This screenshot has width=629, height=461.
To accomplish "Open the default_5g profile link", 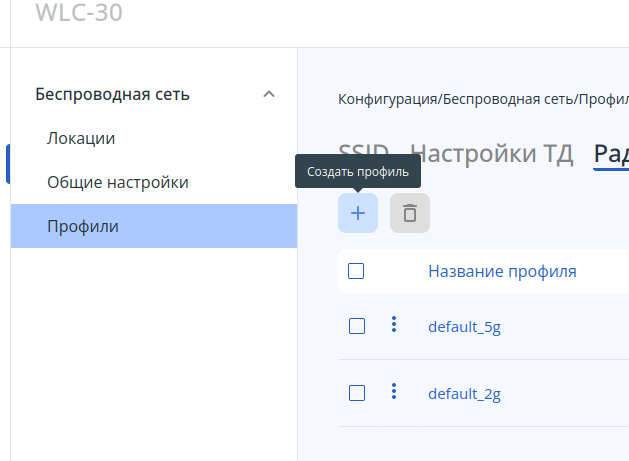I will (x=464, y=326).
